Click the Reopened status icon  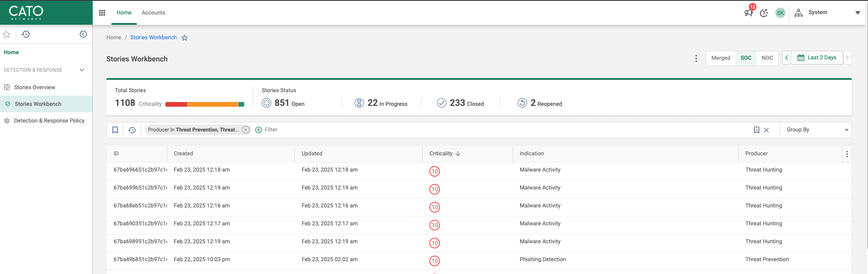pyautogui.click(x=522, y=103)
